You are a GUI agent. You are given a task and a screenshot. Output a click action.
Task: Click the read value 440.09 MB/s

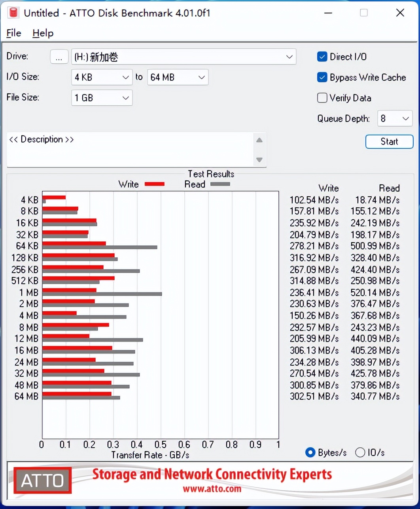coord(375,338)
